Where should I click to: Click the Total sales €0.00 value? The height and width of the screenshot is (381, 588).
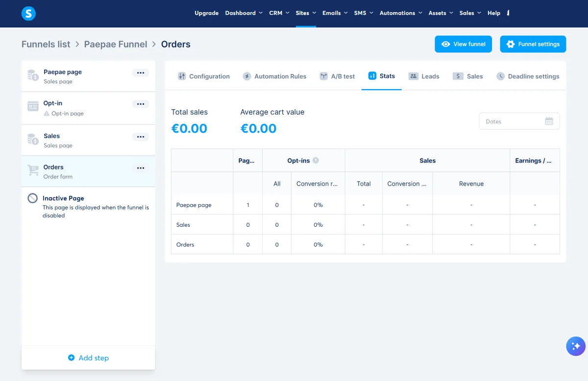189,129
